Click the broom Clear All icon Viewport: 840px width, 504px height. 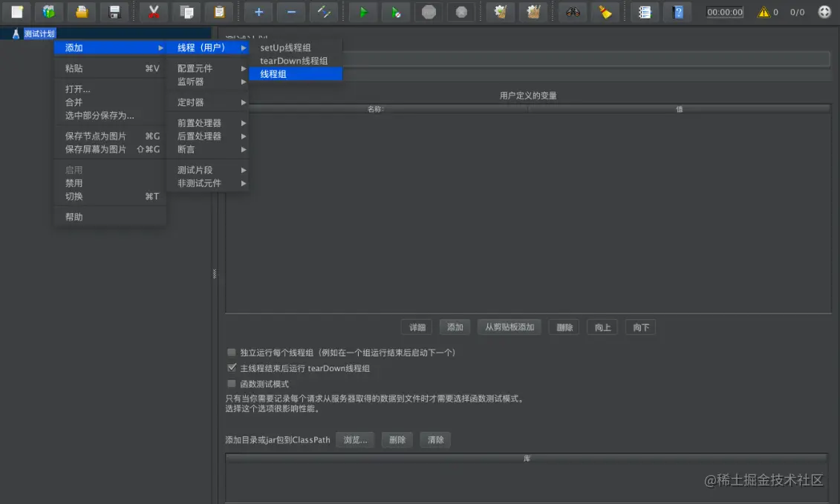point(605,12)
